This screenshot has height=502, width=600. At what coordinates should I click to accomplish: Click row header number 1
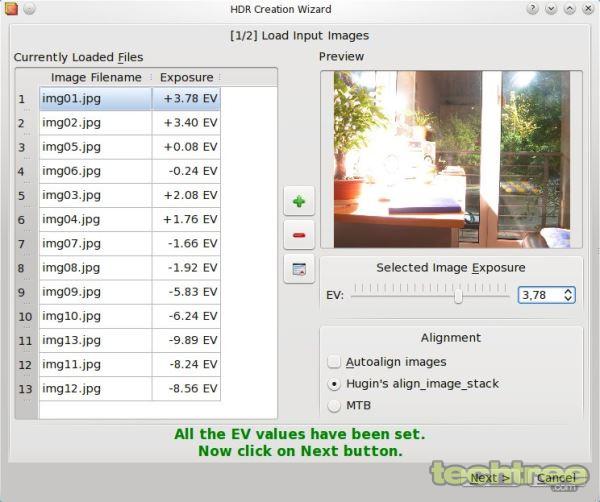(26, 99)
